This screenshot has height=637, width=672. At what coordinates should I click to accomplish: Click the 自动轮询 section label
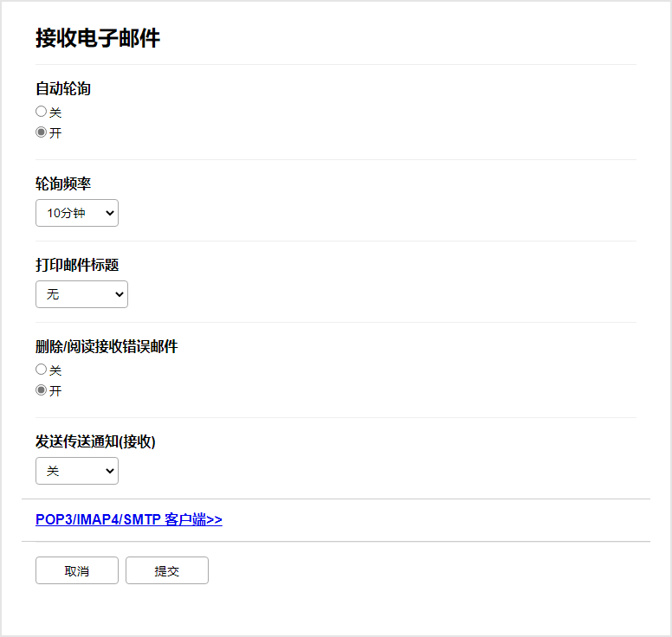(63, 88)
